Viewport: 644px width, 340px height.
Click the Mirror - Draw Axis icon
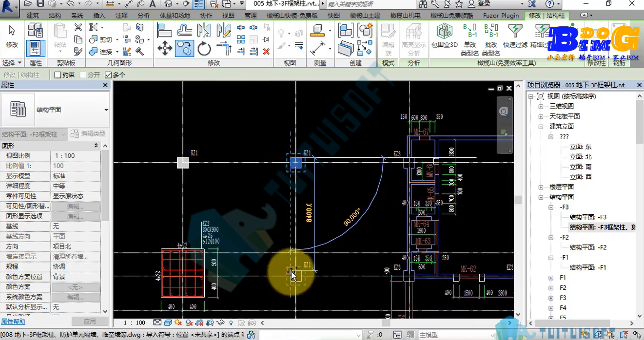pos(224,30)
